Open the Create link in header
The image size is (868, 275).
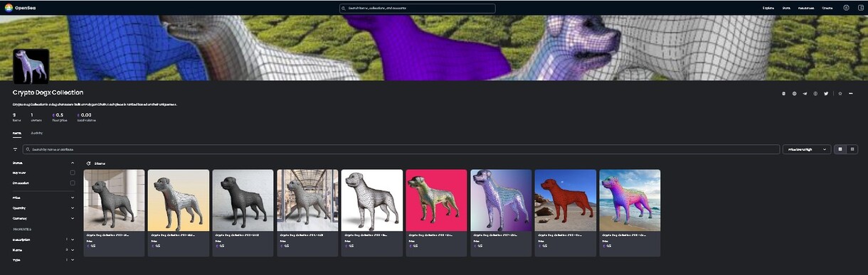[827, 8]
